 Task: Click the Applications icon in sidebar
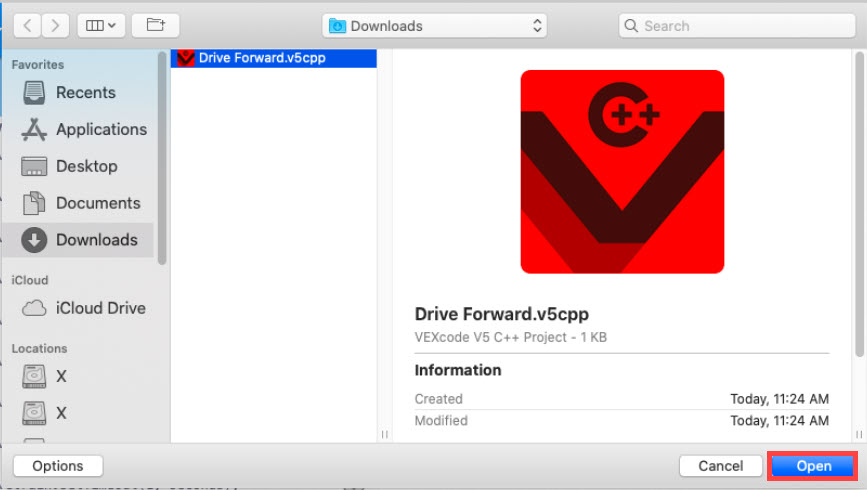34,129
